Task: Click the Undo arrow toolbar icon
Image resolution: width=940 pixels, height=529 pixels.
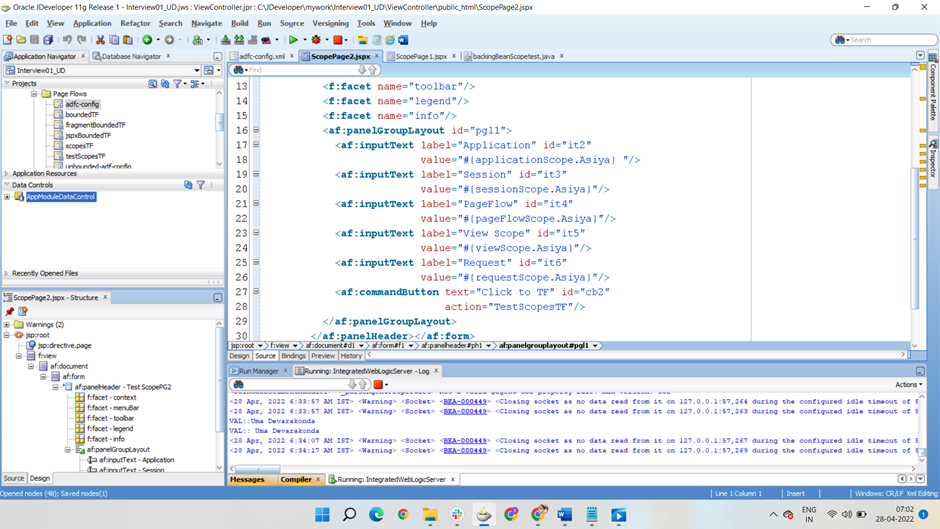Action: tap(67, 40)
